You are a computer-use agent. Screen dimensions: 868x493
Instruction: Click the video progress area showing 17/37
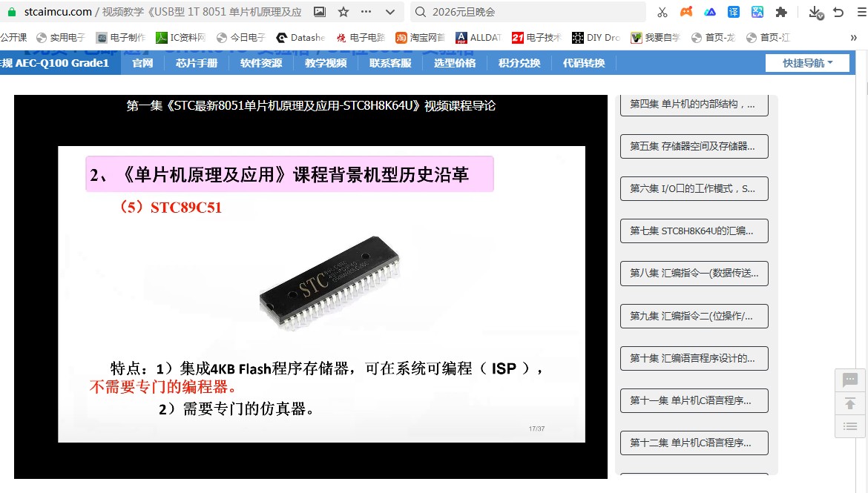click(538, 428)
